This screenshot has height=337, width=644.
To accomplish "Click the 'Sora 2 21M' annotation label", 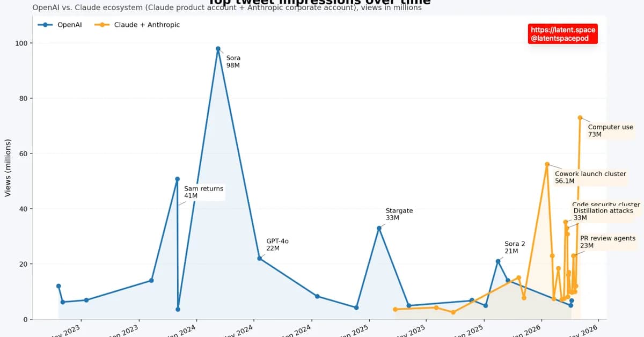I will 515,247.
